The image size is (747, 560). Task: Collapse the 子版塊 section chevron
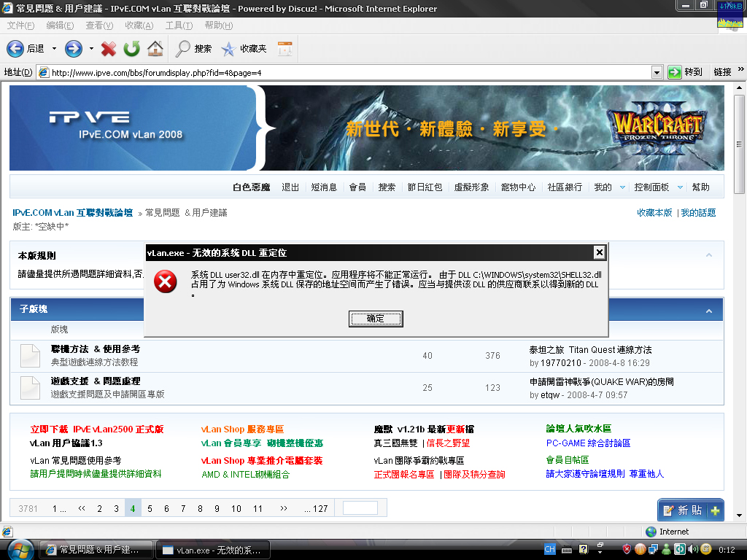coord(709,311)
